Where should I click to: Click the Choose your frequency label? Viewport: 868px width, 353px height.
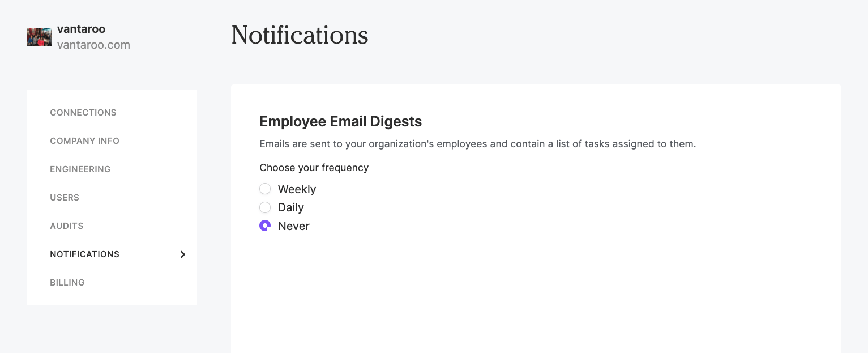point(314,168)
